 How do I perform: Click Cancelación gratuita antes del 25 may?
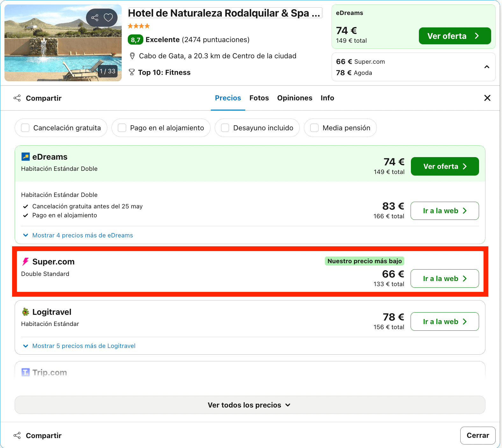pos(88,206)
